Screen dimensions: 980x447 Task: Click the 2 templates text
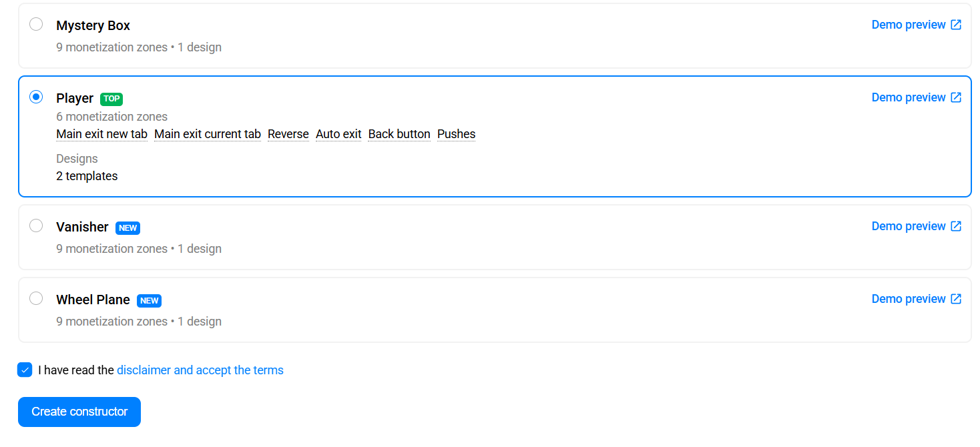point(87,176)
